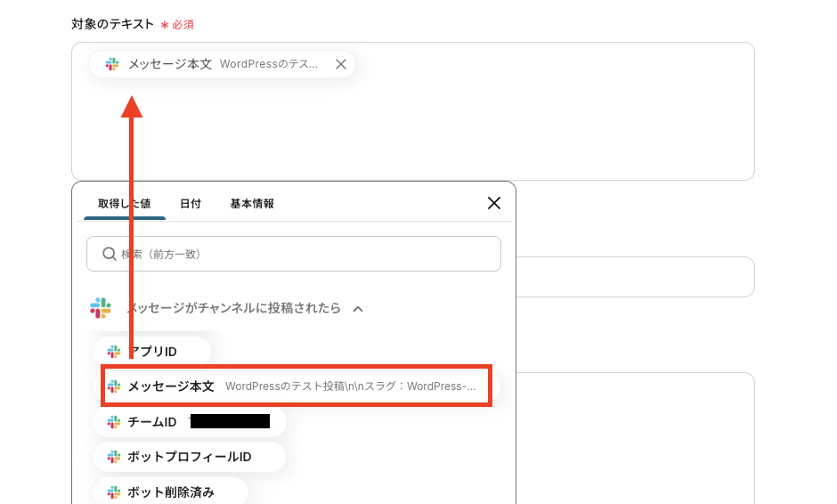Click the Slack logo beside the trigger name
The image size is (837, 504).
101,308
